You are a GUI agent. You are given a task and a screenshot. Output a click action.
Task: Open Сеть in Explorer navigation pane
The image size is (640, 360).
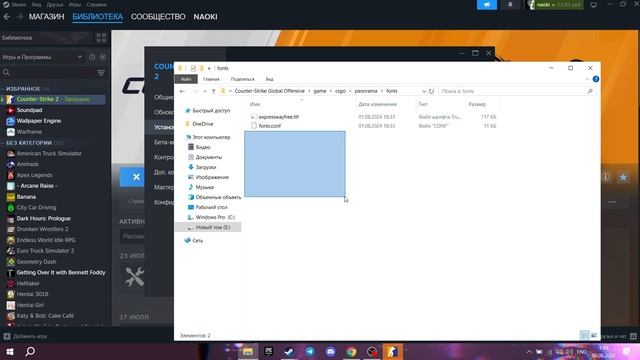(x=198, y=240)
